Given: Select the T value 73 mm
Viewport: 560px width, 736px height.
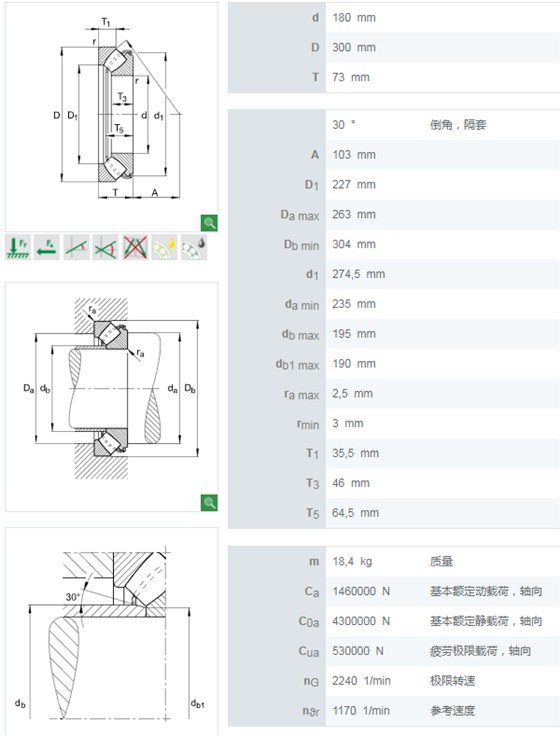Looking at the screenshot, I should (x=351, y=77).
